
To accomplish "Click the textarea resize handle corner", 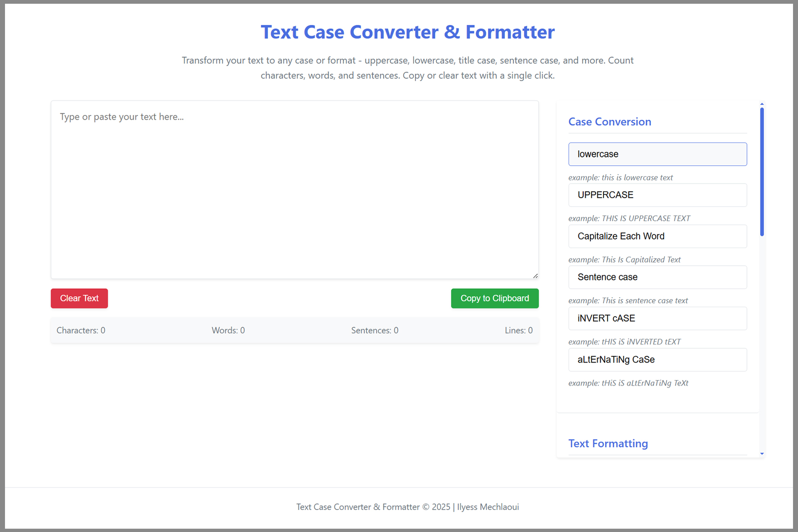I will [535, 276].
